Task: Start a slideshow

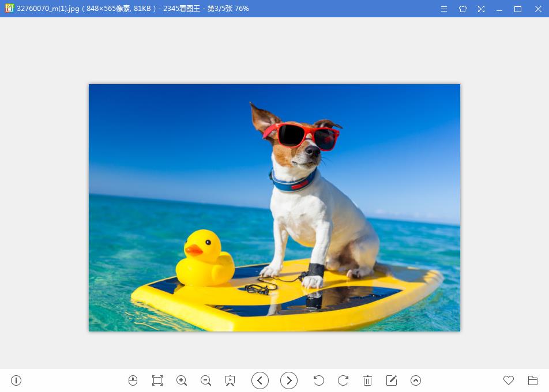Action: (230, 380)
